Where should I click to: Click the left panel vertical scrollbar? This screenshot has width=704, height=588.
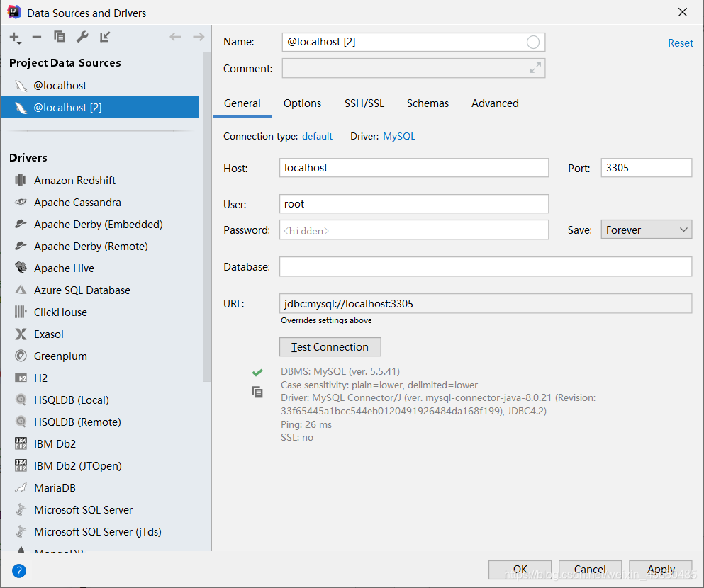point(206,217)
